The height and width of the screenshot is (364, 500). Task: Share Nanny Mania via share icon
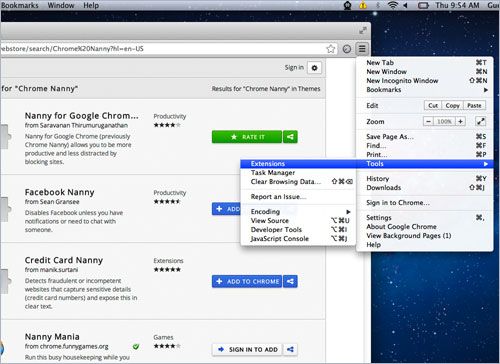pyautogui.click(x=290, y=349)
